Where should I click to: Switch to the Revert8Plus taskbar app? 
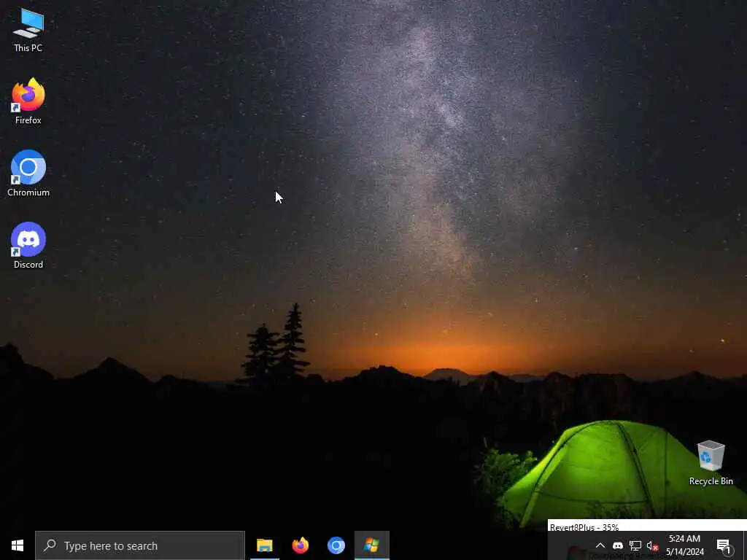pos(371,545)
